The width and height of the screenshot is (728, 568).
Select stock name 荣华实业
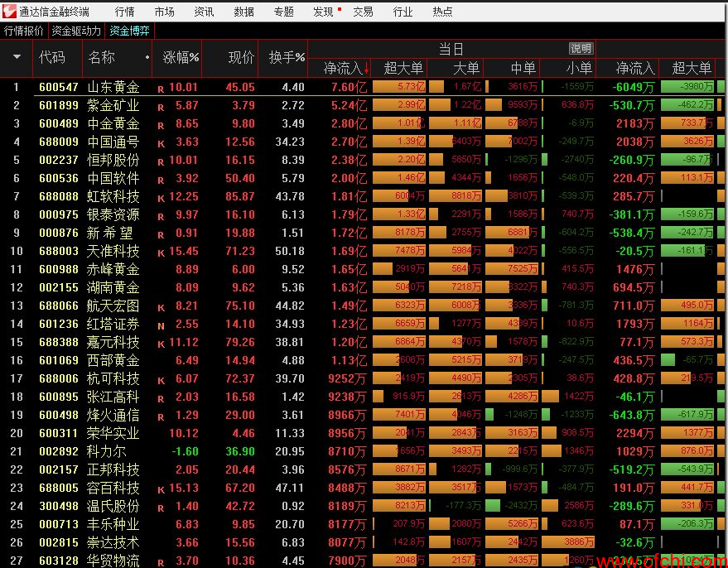113,433
